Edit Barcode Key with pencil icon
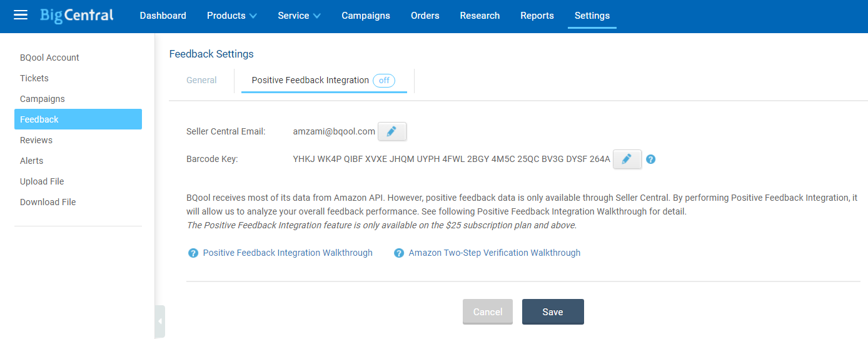 [627, 159]
